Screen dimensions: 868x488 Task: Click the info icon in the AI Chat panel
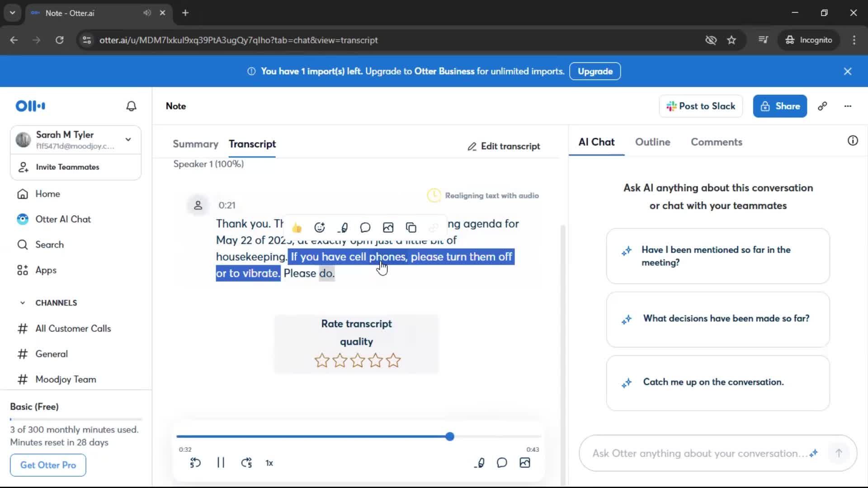853,141
